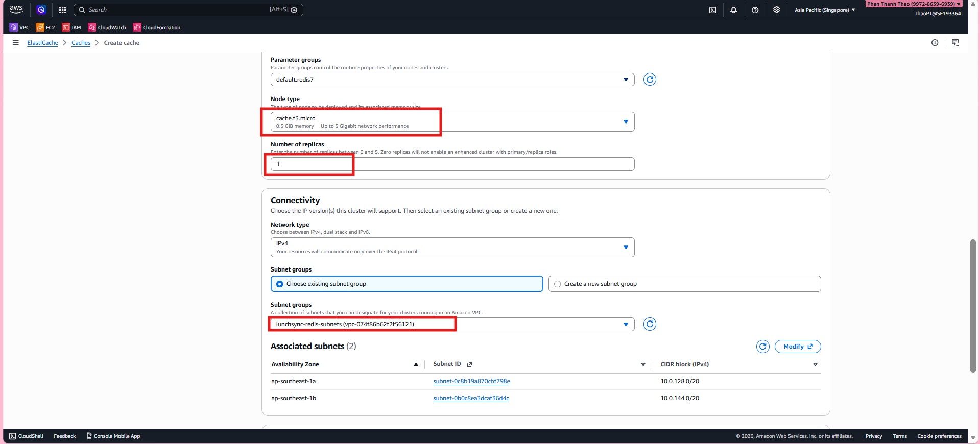980x444 pixels.
Task: Click the top search box
Action: [x=188, y=10]
